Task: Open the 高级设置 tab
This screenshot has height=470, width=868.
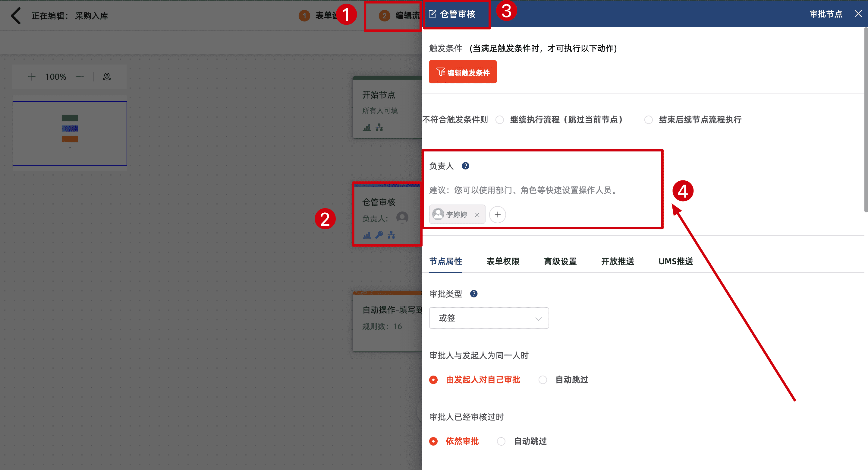Action: pyautogui.click(x=560, y=261)
